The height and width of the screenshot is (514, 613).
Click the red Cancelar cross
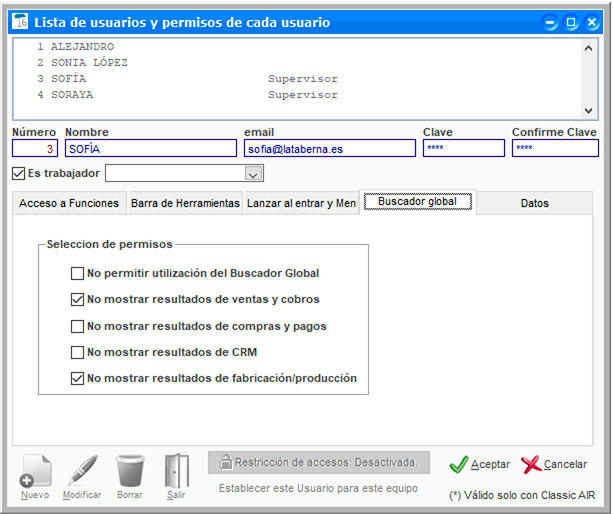click(x=531, y=465)
